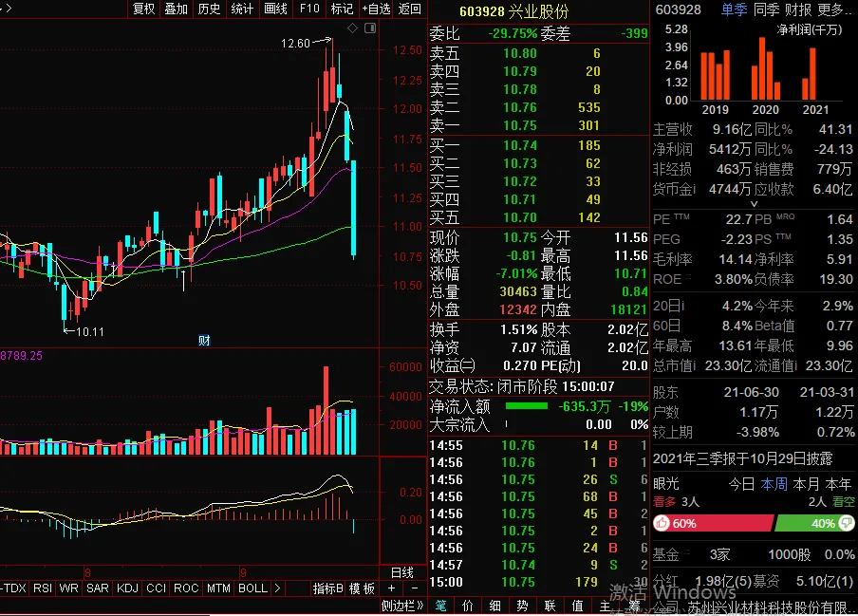Viewport: 858px width, 616px height.
Task: Click the 2020 net profit bar group
Action: (x=766, y=68)
